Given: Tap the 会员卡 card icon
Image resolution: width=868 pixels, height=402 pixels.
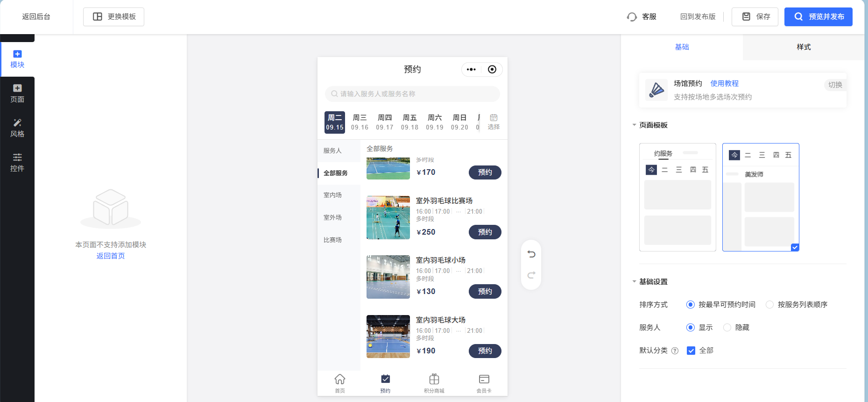Looking at the screenshot, I should pos(484,379).
